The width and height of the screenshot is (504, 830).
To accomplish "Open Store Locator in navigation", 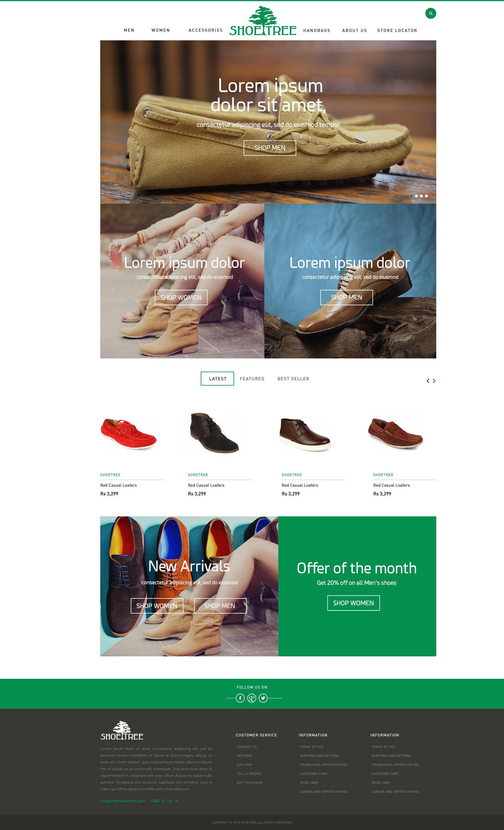I will coord(397,31).
